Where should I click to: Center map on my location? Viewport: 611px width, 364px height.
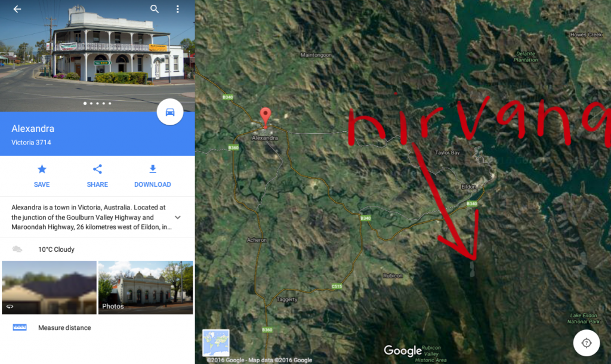(586, 343)
